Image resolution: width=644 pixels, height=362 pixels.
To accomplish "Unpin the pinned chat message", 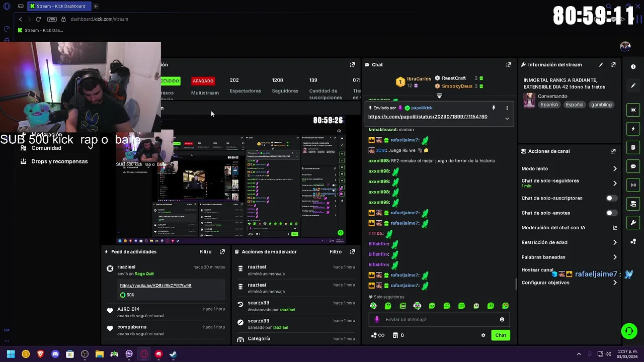I will [x=494, y=108].
